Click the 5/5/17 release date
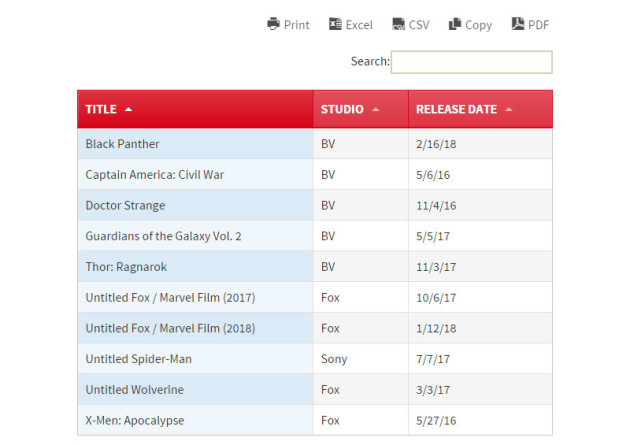Screen dimensions: 630x445 [x=433, y=237]
